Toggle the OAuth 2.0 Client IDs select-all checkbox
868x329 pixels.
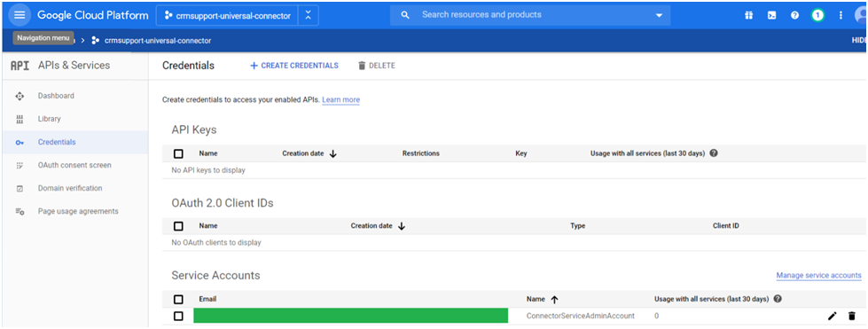[x=178, y=226]
